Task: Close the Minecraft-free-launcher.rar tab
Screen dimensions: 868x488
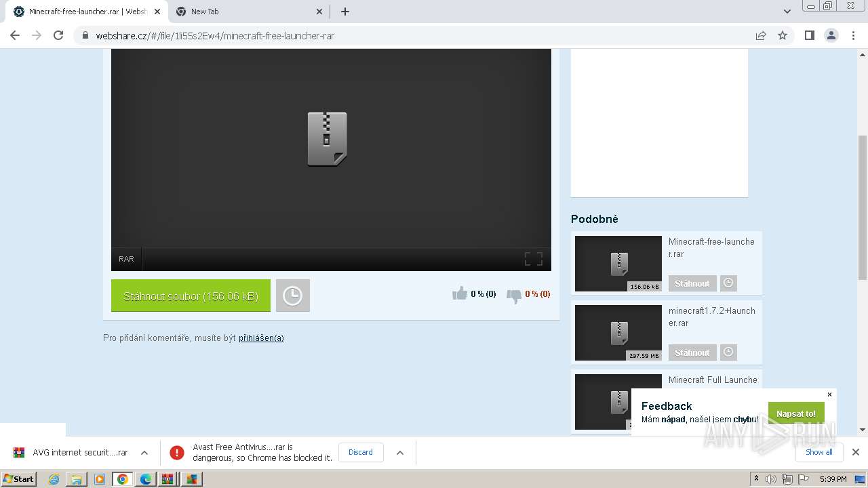Action: coord(157,12)
